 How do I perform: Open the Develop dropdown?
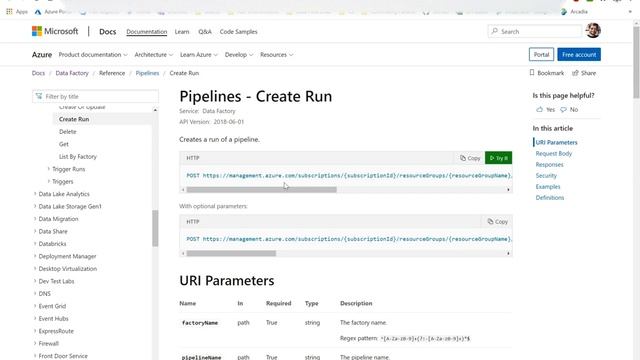239,55
